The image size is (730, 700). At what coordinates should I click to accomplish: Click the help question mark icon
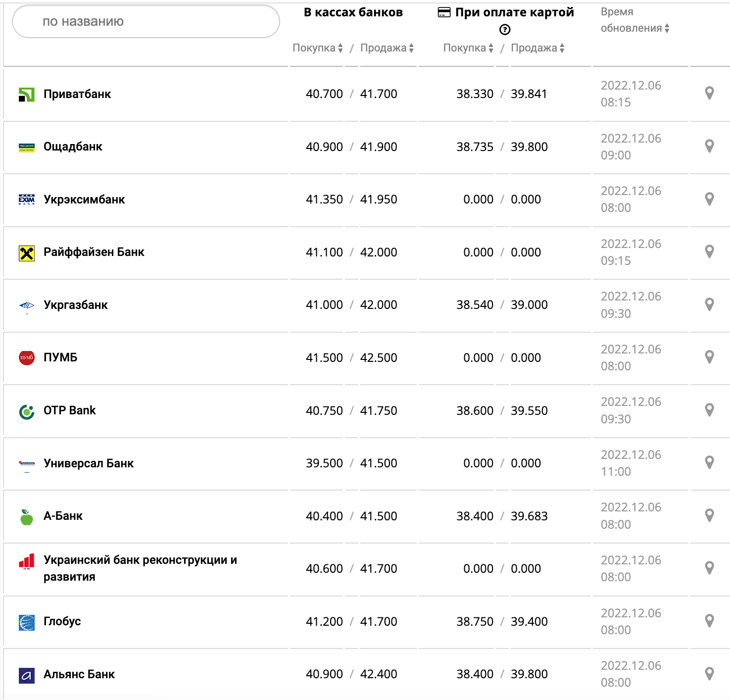click(x=505, y=30)
